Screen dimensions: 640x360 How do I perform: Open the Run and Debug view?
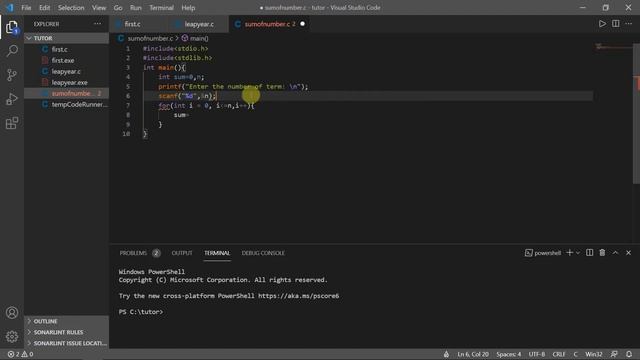click(x=12, y=99)
